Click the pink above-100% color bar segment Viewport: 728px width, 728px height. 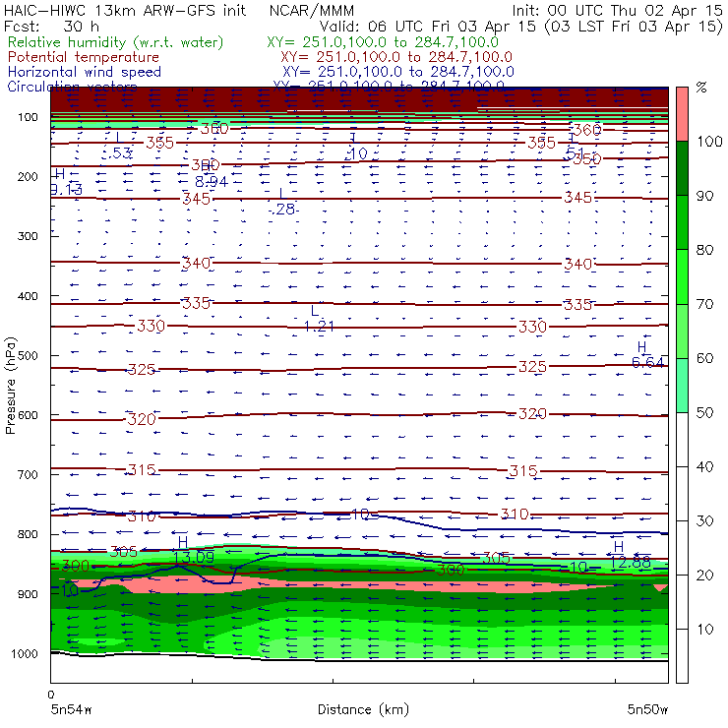pyautogui.click(x=682, y=114)
